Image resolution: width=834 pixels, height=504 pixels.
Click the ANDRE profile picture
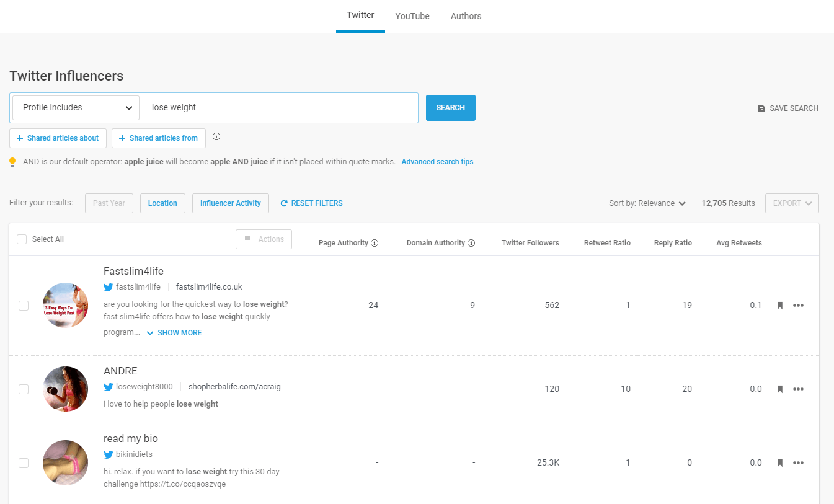tap(65, 389)
